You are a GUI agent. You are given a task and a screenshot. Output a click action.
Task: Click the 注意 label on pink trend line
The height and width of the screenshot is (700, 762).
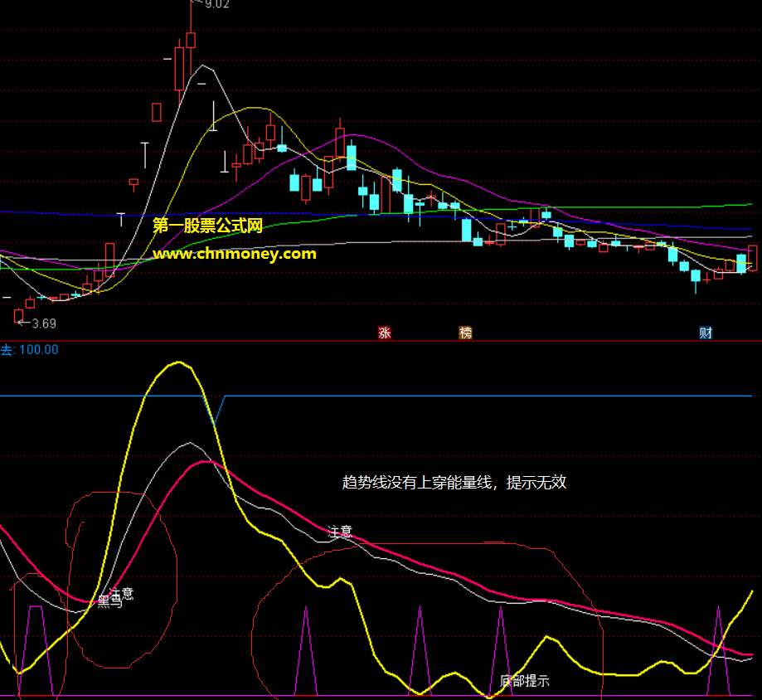pos(340,531)
